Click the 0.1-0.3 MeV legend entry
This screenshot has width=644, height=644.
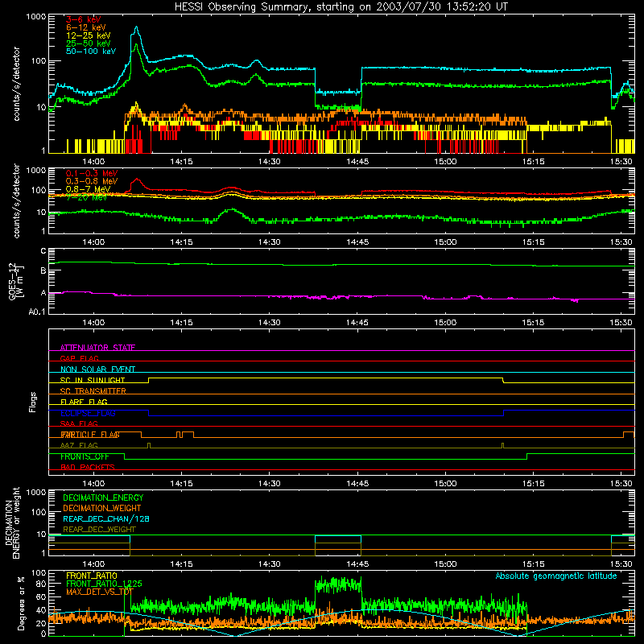coord(92,173)
